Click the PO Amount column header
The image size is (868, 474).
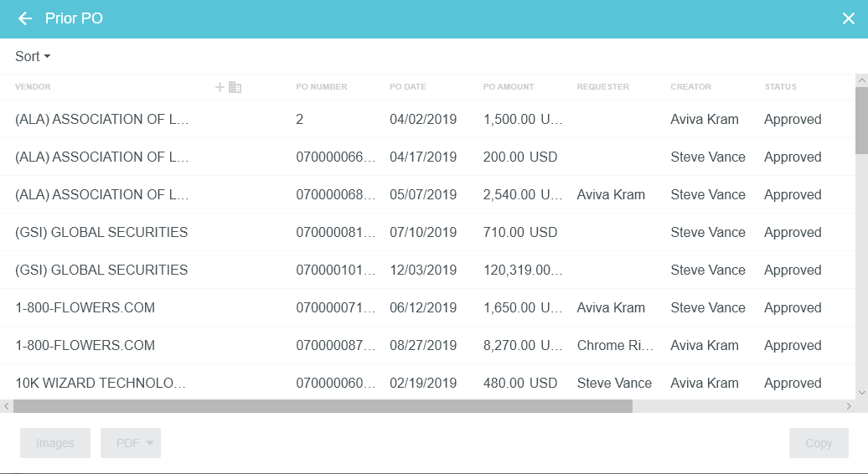tap(508, 87)
